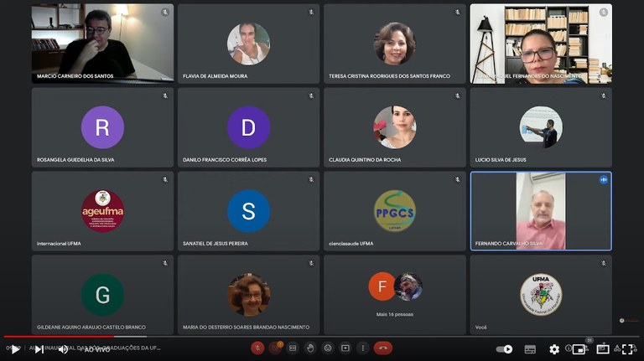The height and width of the screenshot is (361, 644).
Task: Click the red leave call button
Action: [383, 348]
